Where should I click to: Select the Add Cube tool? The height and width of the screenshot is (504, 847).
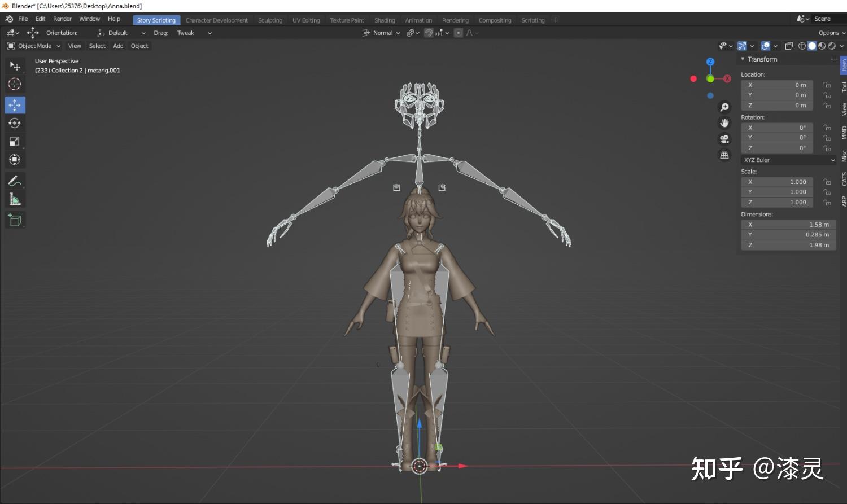(x=15, y=220)
